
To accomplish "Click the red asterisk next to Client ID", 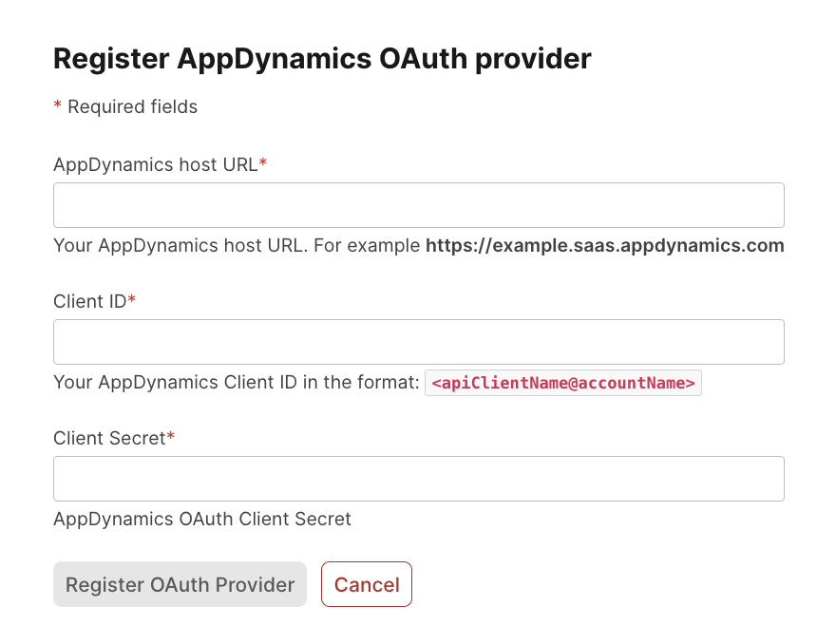I will 132,301.
